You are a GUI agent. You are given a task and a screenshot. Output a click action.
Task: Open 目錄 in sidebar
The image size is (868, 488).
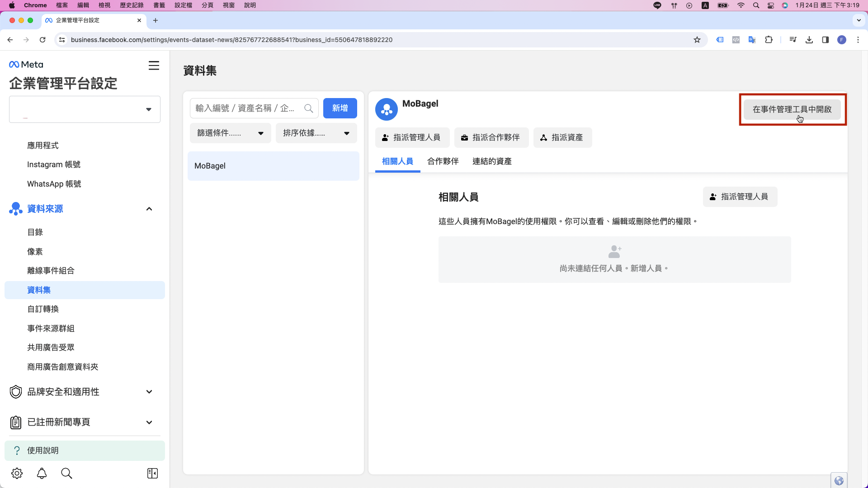(x=35, y=232)
